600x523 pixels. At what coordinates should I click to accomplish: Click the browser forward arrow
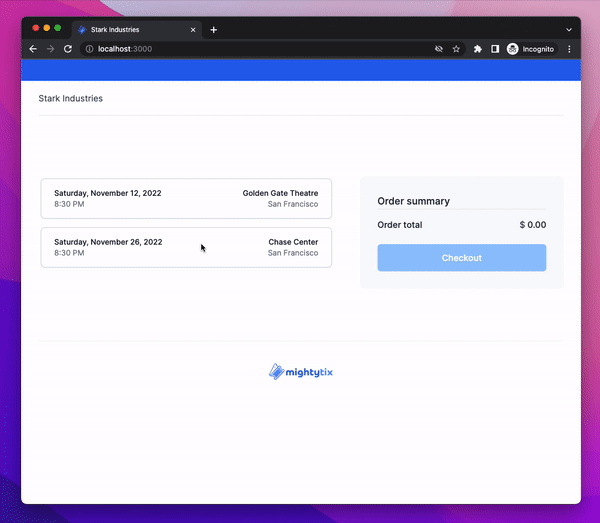(x=50, y=49)
